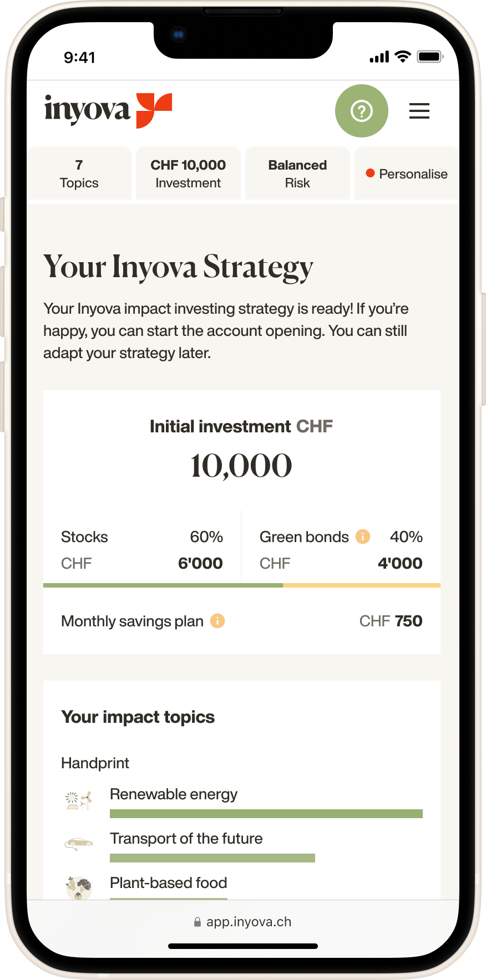Screen dimensions: 486x980
Task: Click the Renewable energy topic label
Action: [174, 794]
